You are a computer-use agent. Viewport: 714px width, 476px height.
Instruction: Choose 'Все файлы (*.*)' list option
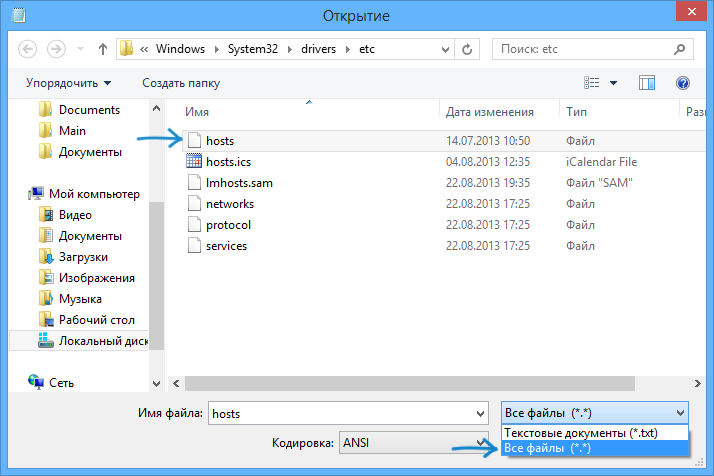pyautogui.click(x=595, y=448)
